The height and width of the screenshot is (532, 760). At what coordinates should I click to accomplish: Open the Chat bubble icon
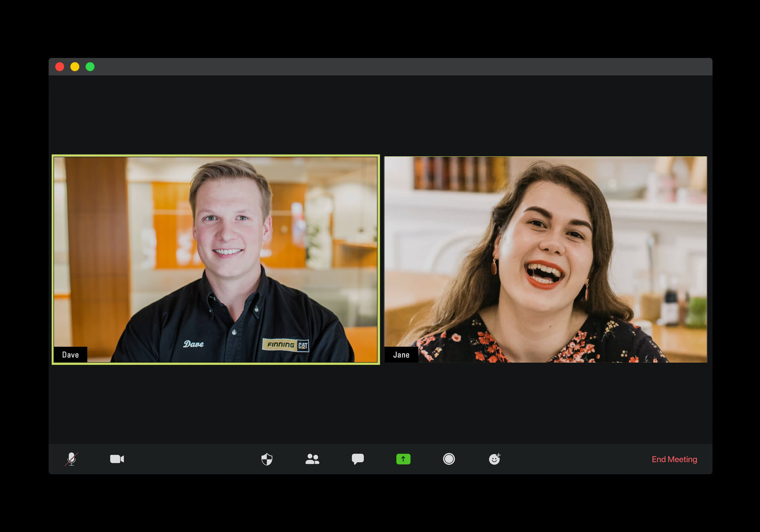point(358,459)
